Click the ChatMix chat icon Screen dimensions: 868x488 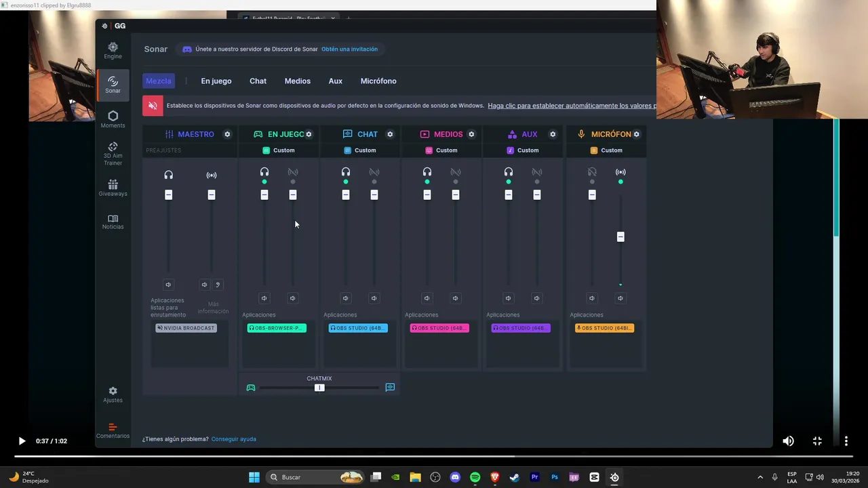(x=390, y=388)
